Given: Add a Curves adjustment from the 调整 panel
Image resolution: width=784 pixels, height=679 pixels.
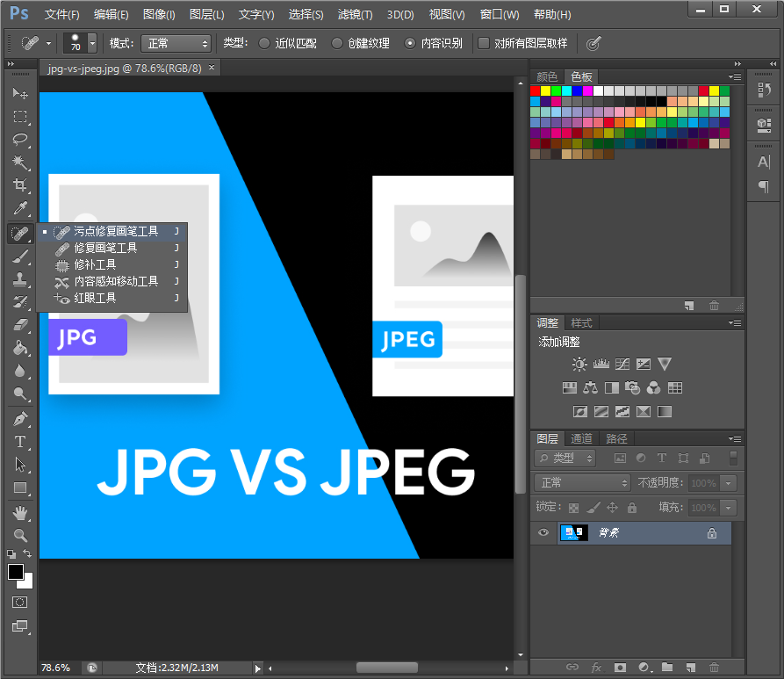Looking at the screenshot, I should coord(622,364).
